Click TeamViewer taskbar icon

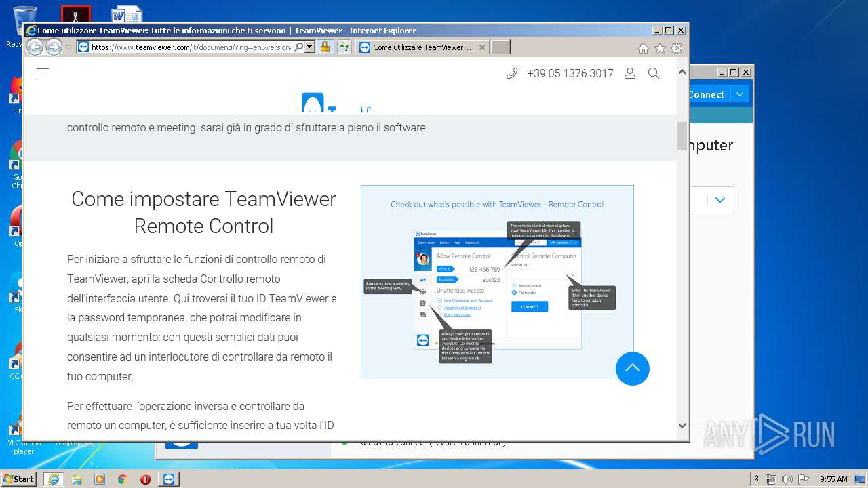tap(169, 479)
